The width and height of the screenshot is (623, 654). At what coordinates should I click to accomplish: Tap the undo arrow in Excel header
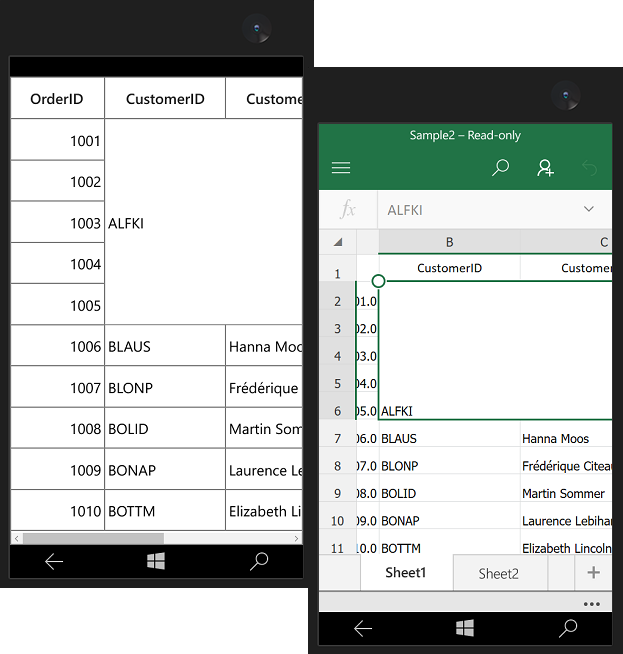(x=589, y=168)
